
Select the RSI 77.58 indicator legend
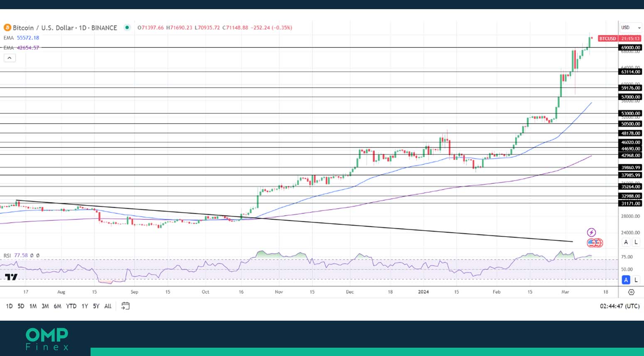point(16,255)
